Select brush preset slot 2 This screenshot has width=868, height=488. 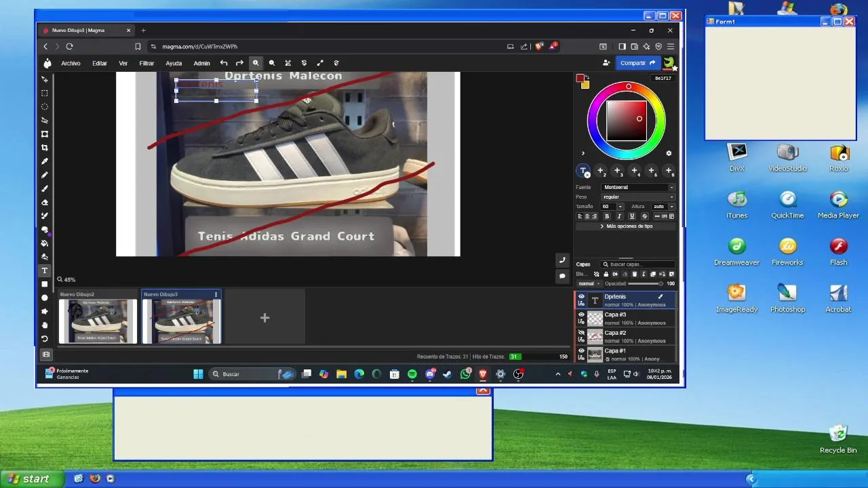tap(600, 171)
